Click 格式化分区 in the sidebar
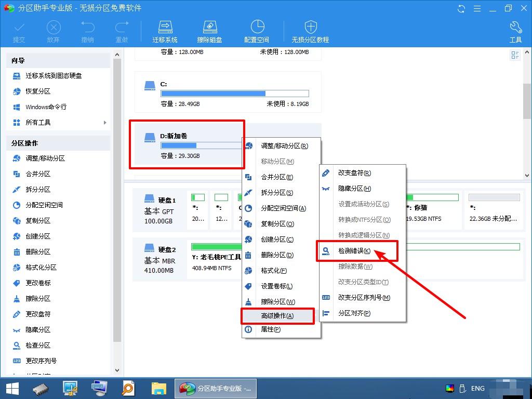This screenshot has height=399, width=532. (41, 268)
